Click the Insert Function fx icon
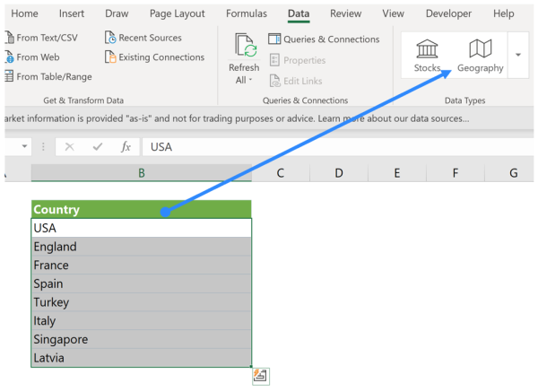Image resolution: width=538 pixels, height=392 pixels. [x=126, y=147]
